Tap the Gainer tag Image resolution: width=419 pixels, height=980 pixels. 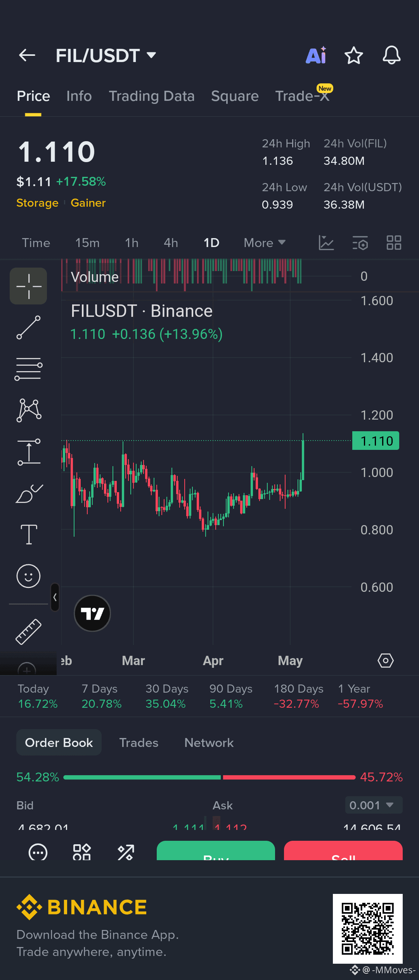click(88, 203)
